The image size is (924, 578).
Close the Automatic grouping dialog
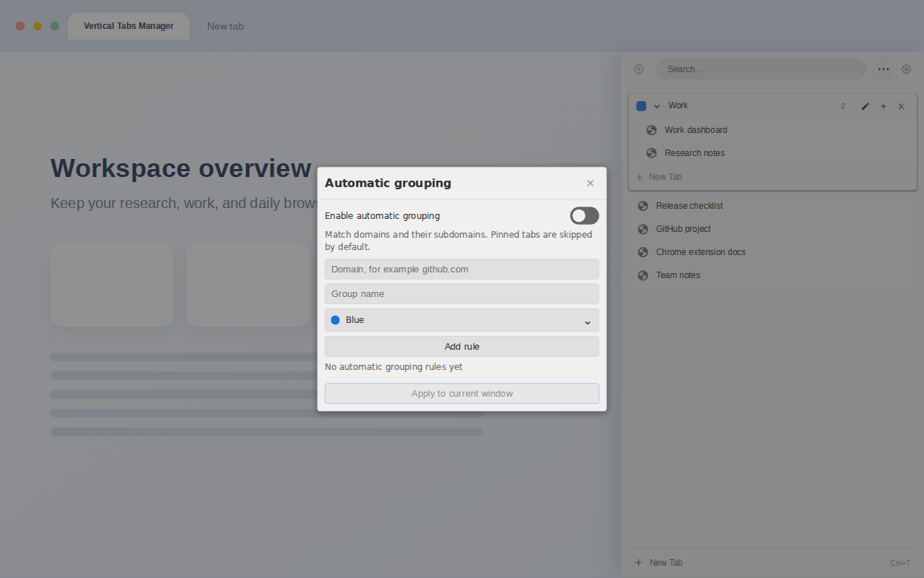(590, 184)
